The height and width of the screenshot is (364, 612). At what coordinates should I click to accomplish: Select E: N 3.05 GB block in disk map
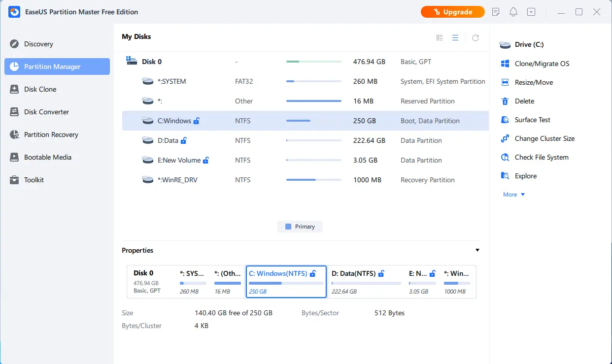click(x=423, y=282)
